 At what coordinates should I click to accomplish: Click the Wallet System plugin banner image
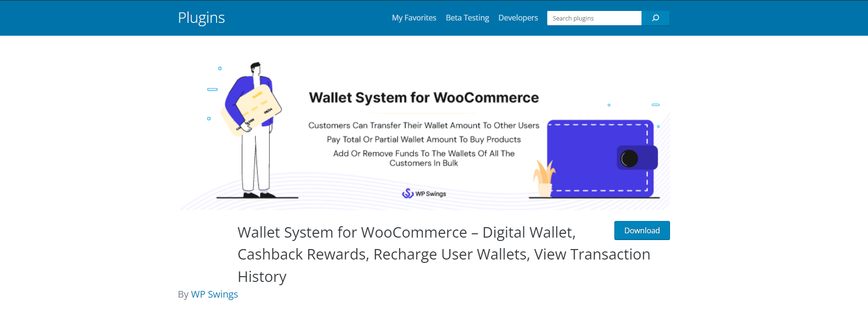pos(424,131)
